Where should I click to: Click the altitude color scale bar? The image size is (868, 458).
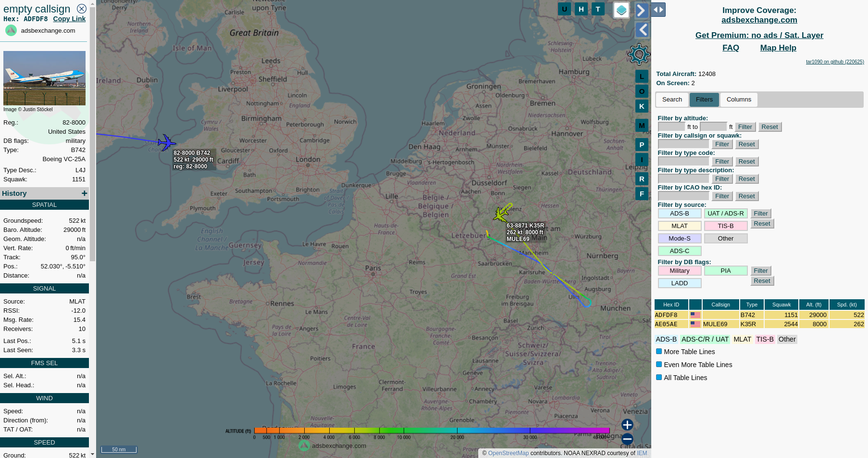tap(432, 431)
